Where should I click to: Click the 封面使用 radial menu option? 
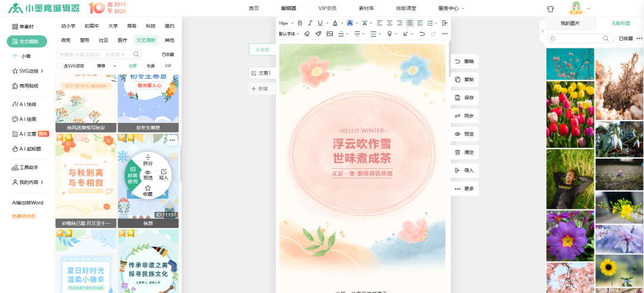(x=132, y=175)
